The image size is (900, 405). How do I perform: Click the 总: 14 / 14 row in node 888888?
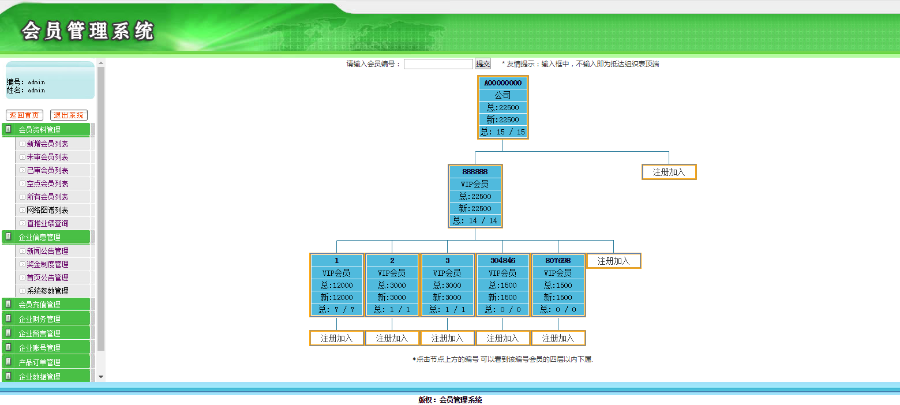(475, 220)
